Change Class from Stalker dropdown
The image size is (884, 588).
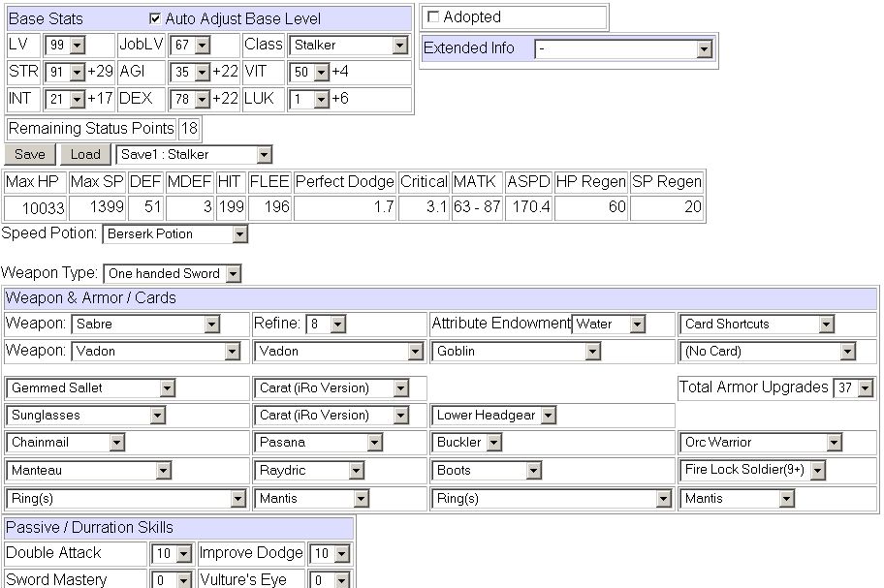[x=348, y=46]
